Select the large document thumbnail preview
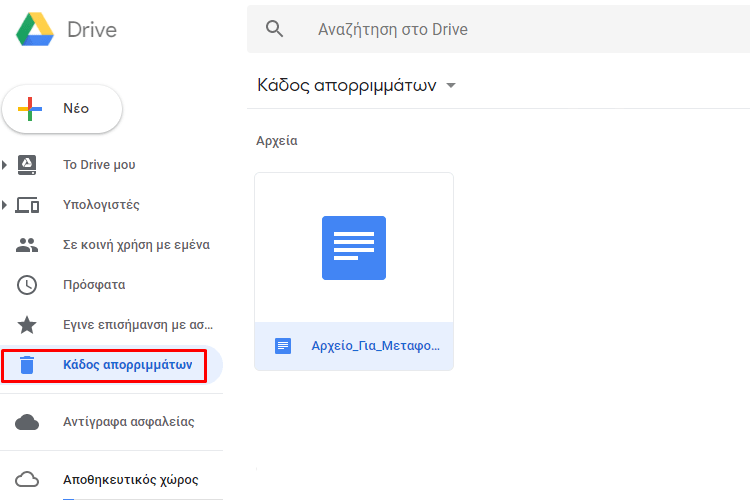The image size is (750, 500). 354,248
